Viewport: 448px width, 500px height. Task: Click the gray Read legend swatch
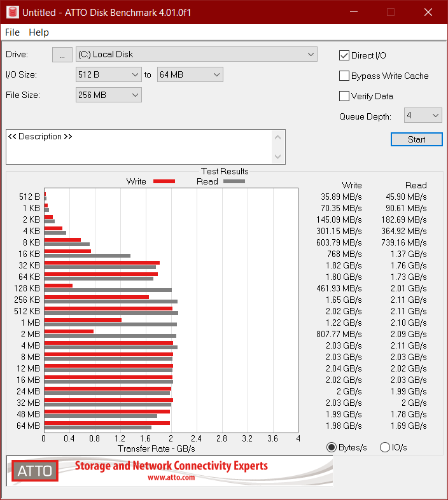[x=234, y=181]
